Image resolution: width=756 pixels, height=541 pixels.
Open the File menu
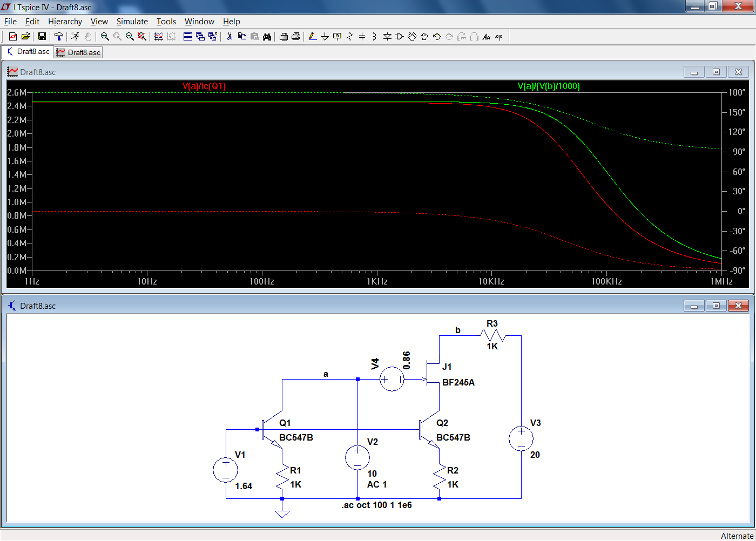10,22
